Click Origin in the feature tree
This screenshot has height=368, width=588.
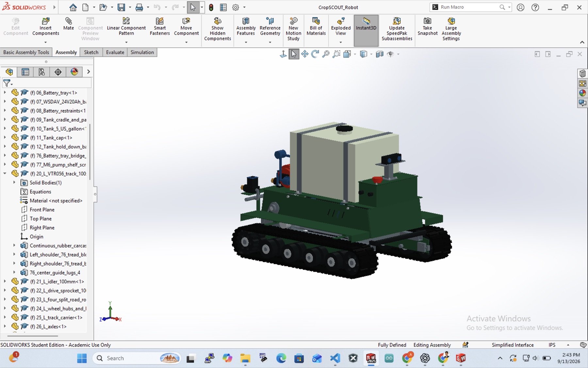tap(36, 237)
